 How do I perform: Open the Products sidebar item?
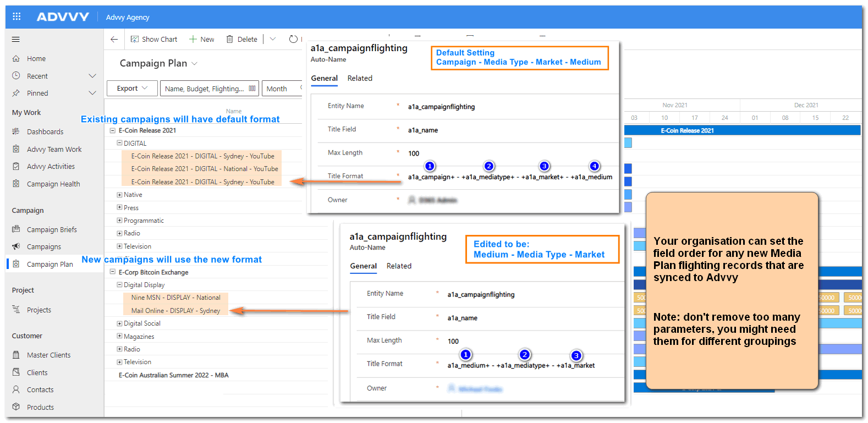pos(40,407)
